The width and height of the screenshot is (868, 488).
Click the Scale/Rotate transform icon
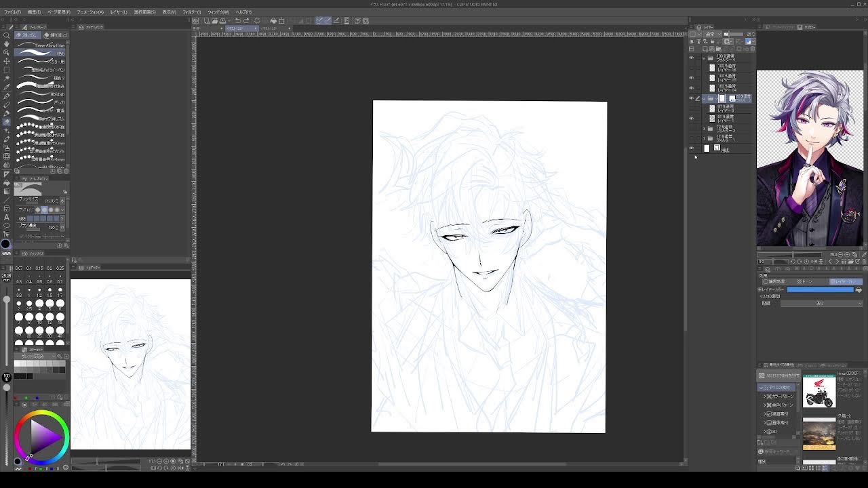281,20
